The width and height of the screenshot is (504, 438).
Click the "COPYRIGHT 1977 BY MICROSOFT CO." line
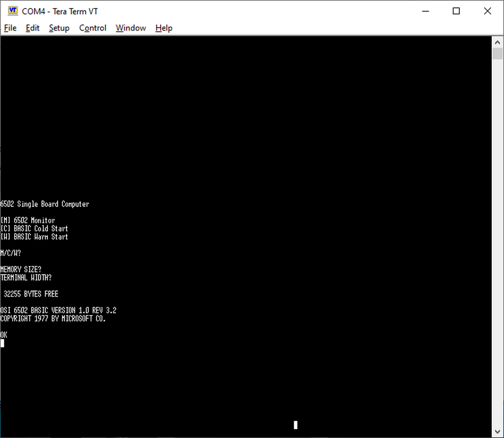point(53,319)
